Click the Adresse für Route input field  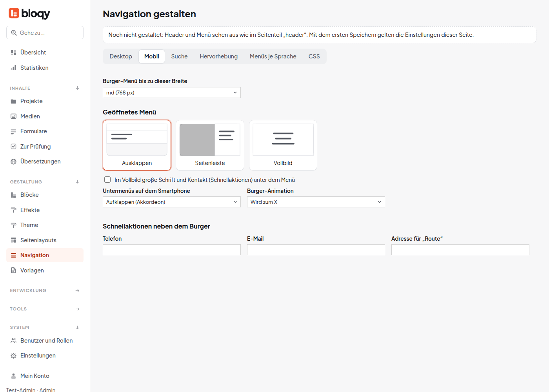pyautogui.click(x=460, y=250)
